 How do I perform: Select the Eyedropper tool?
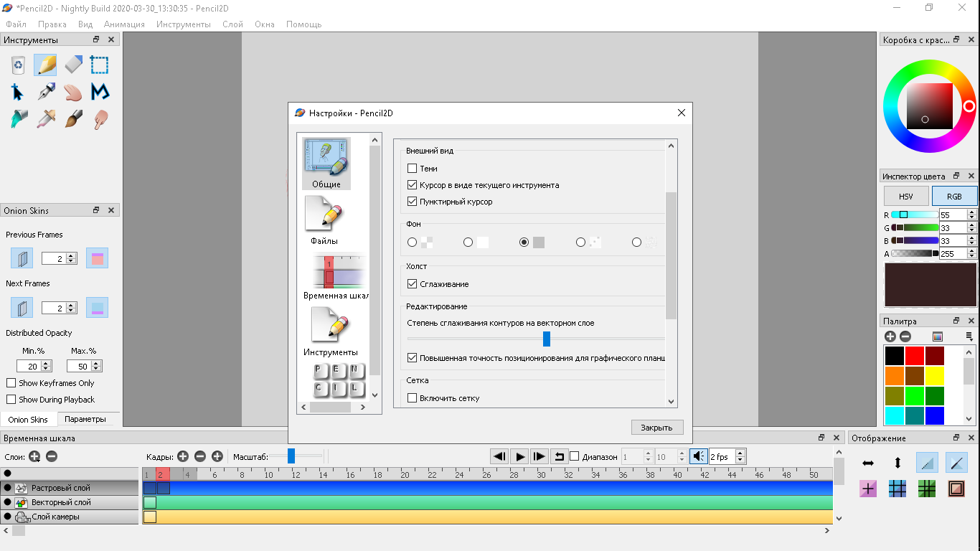coord(45,119)
